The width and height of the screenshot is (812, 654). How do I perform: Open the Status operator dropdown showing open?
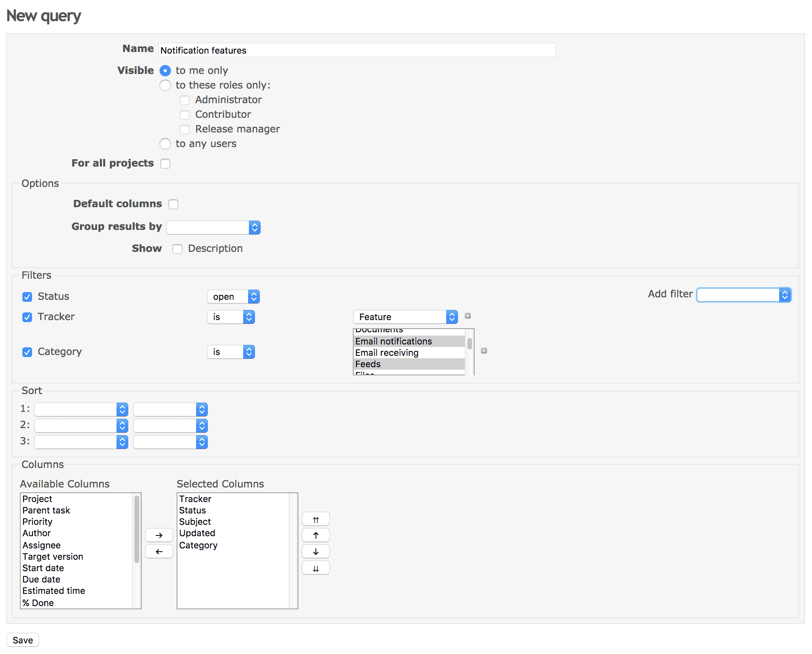click(233, 297)
